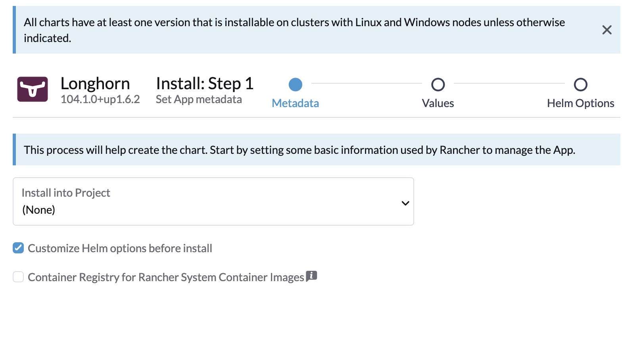Click the (None) project value
622x364 pixels.
pos(39,210)
